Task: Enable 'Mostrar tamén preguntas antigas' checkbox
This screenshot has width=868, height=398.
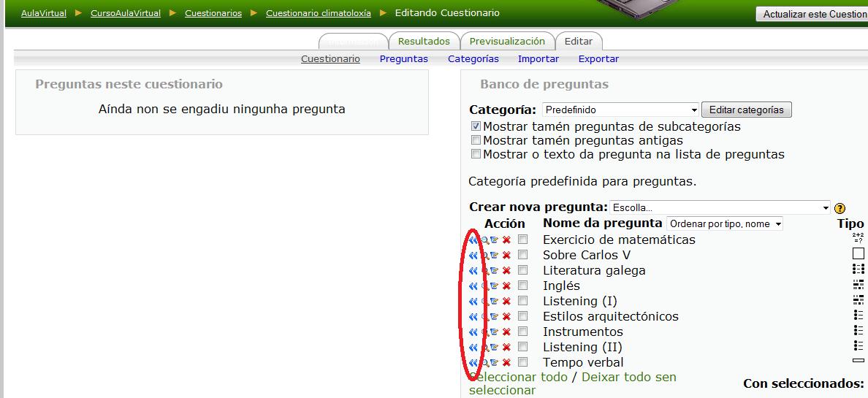Action: (476, 140)
